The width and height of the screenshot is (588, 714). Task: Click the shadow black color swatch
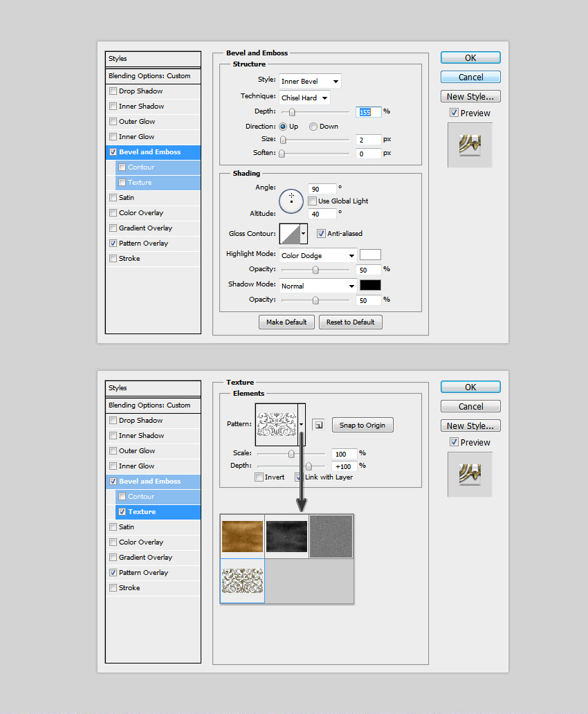coord(370,285)
